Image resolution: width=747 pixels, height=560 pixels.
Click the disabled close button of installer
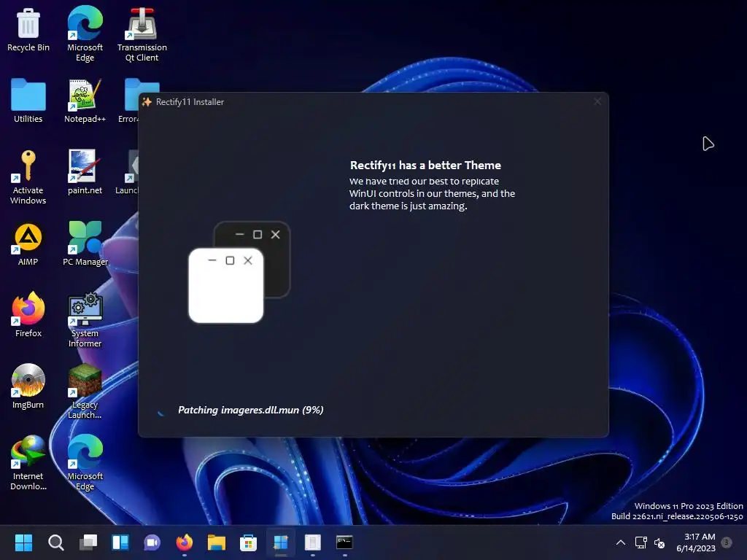tap(597, 101)
